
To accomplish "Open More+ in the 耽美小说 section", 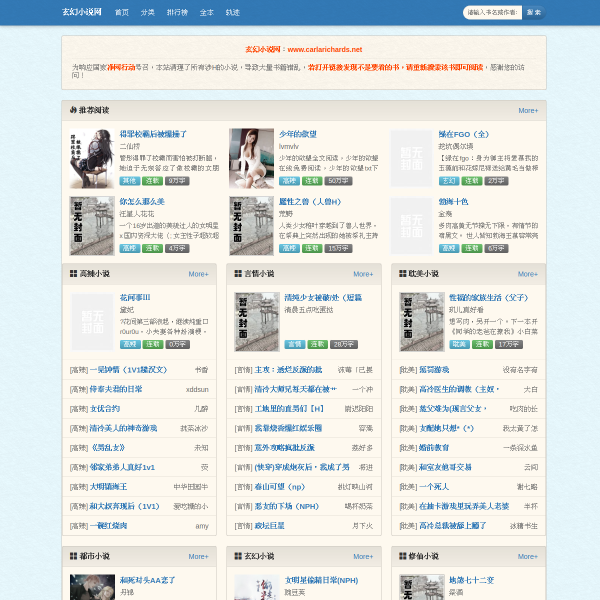I will pos(528,274).
